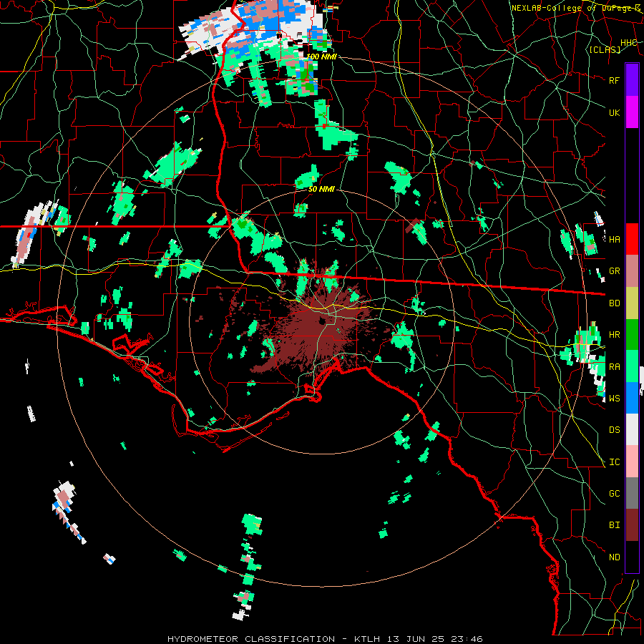Click the DS white legend swatch
The width and height of the screenshot is (644, 644).
(632, 429)
